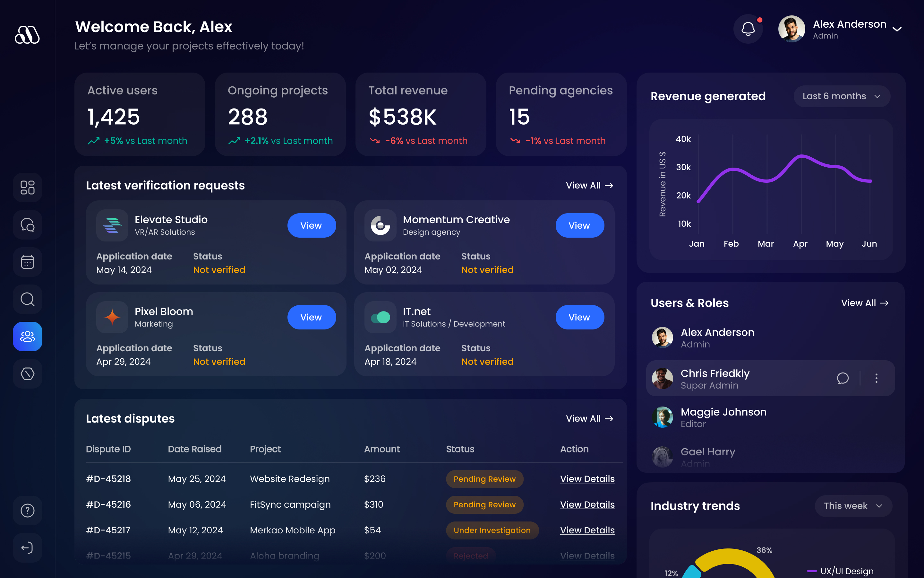Click the Dispute ID column header

click(108, 449)
